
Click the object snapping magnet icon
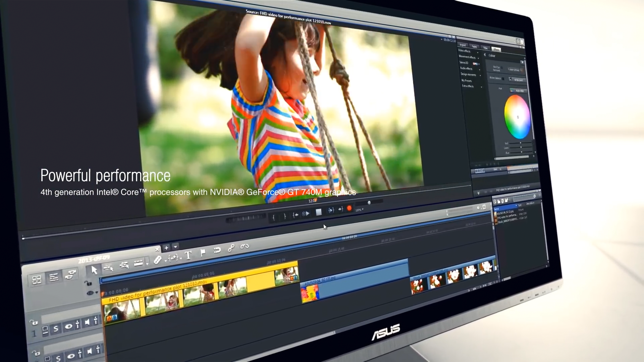click(x=217, y=250)
